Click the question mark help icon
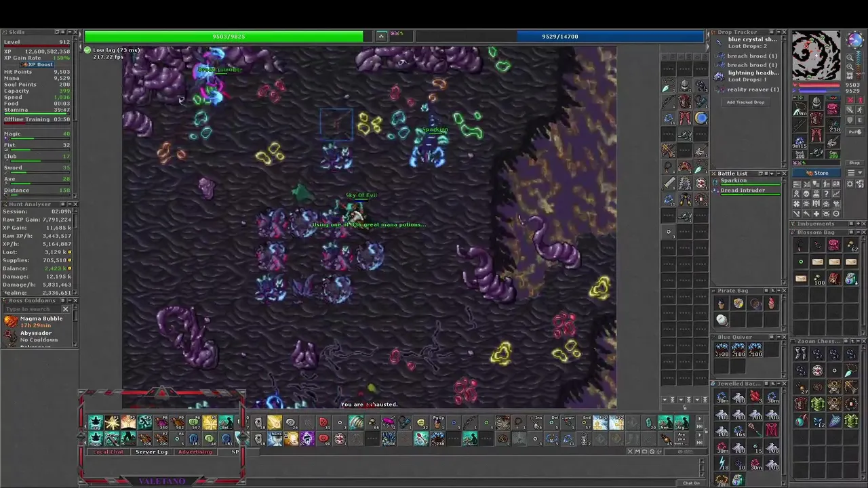This screenshot has height=488, width=868. click(x=826, y=194)
